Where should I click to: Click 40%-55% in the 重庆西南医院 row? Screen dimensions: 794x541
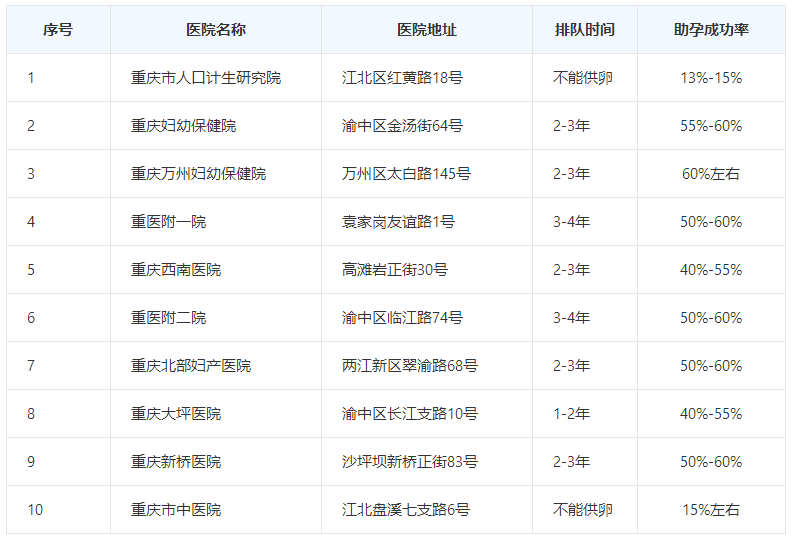(x=711, y=269)
